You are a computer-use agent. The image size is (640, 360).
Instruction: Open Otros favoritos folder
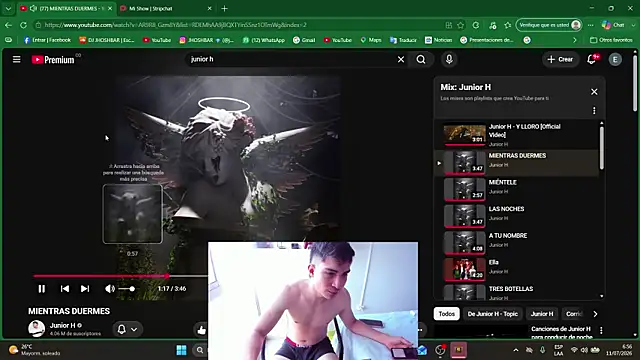click(x=611, y=40)
